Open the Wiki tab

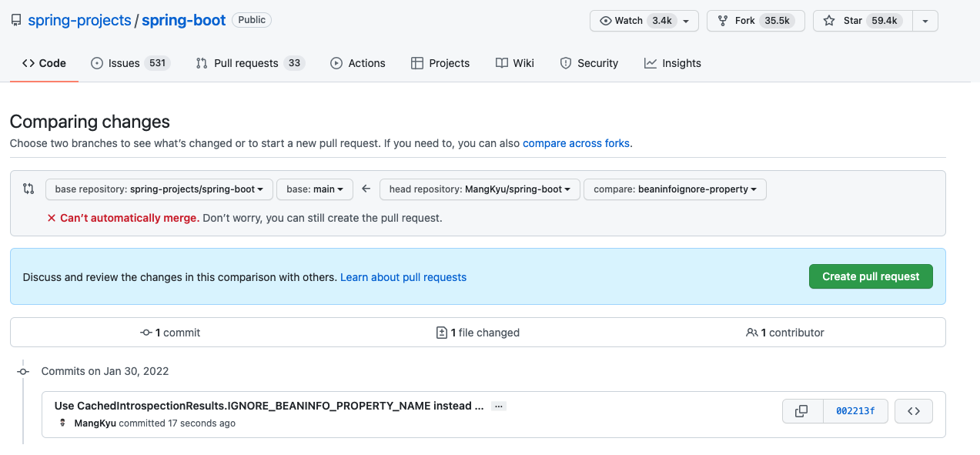coord(514,63)
